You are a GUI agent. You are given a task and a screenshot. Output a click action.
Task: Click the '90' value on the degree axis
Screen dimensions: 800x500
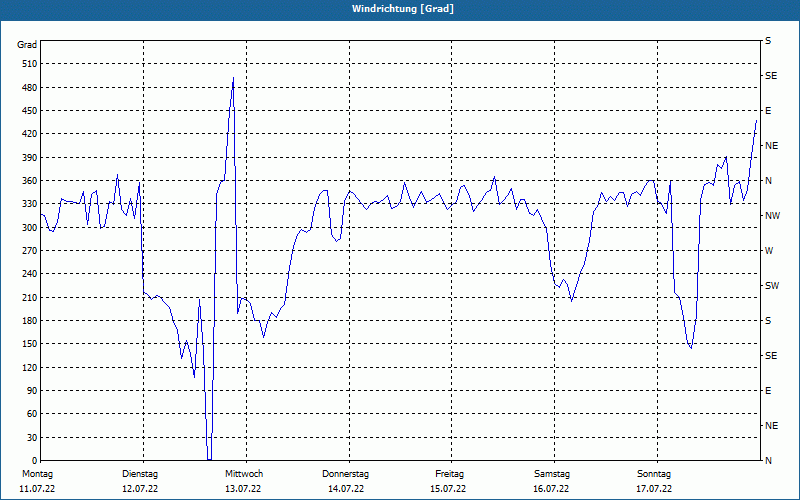32,391
